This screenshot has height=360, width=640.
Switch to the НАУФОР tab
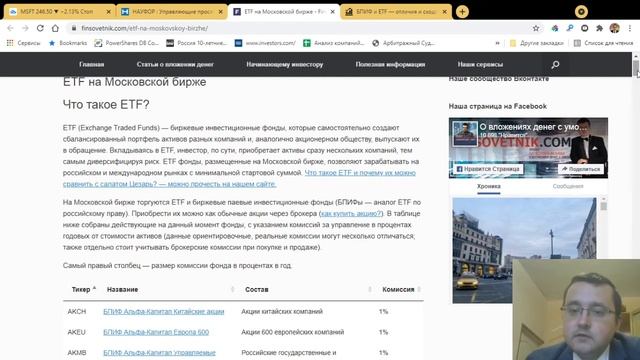(171, 12)
